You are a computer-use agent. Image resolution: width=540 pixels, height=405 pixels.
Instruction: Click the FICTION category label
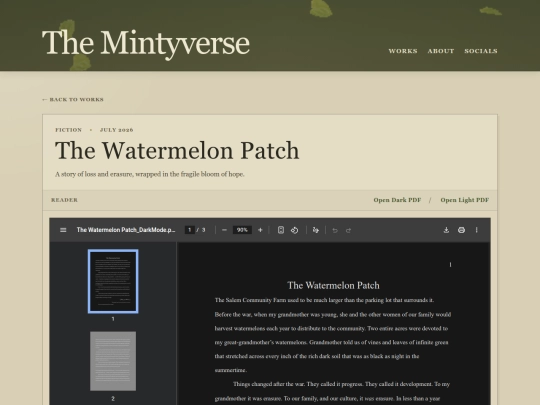69,130
